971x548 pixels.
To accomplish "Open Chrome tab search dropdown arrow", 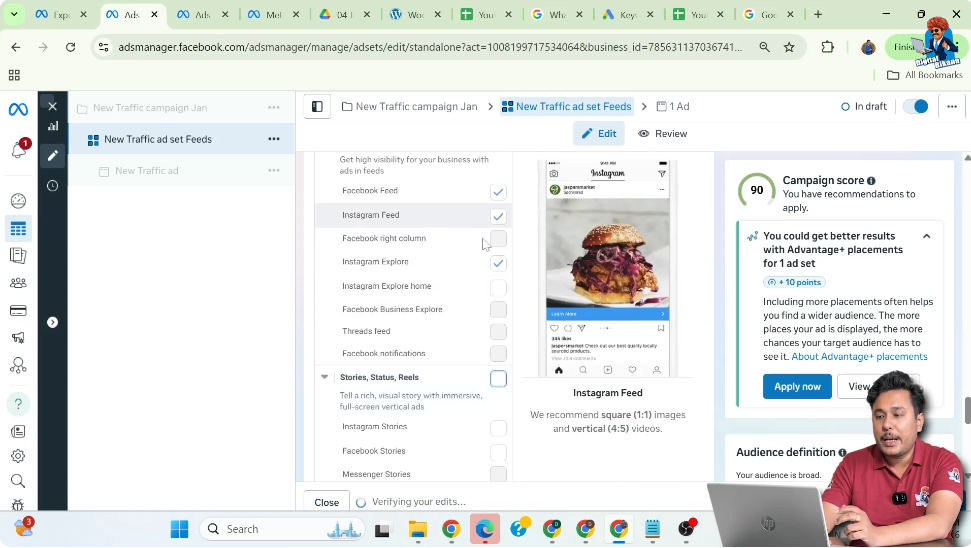I will pos(14,14).
